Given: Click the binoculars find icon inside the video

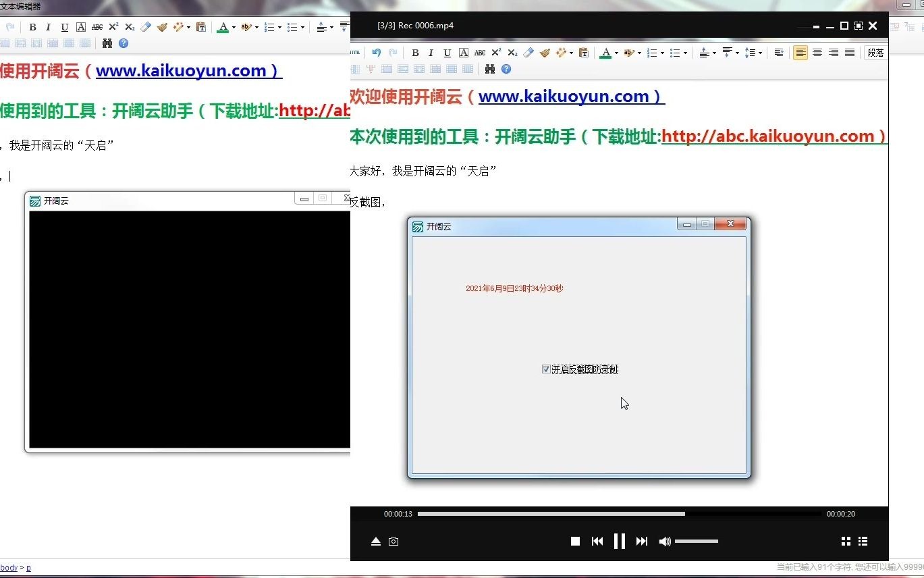Looking at the screenshot, I should coord(490,69).
